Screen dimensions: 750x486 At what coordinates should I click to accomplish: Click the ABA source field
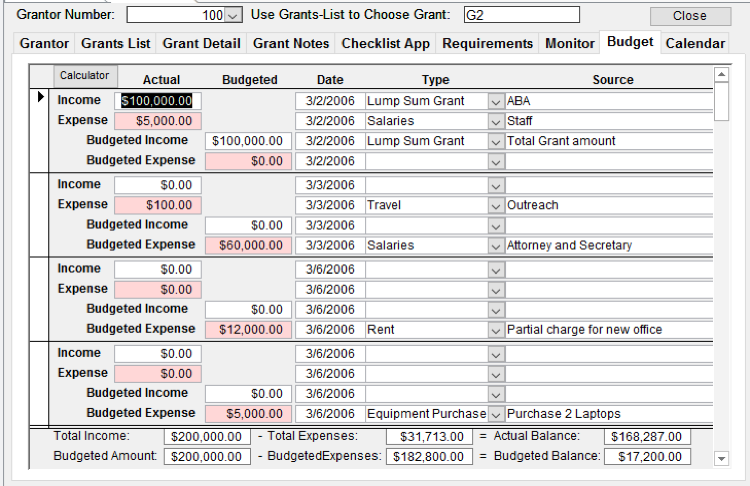(609, 101)
